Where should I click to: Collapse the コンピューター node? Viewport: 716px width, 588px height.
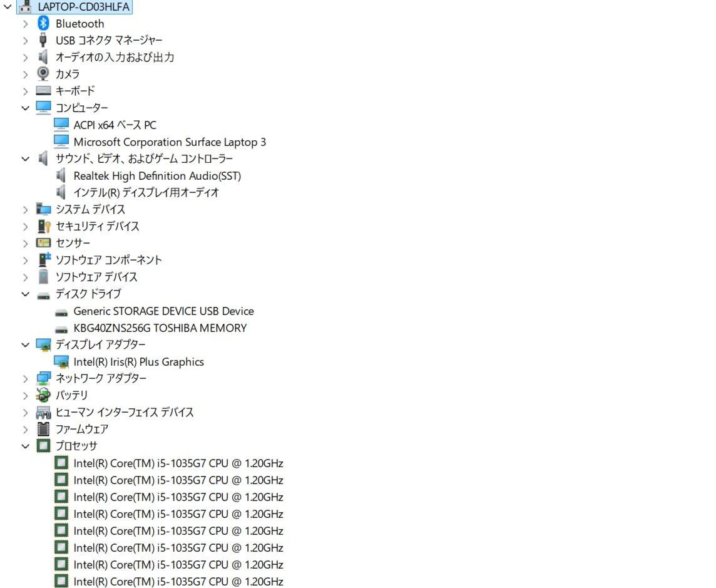(x=25, y=108)
